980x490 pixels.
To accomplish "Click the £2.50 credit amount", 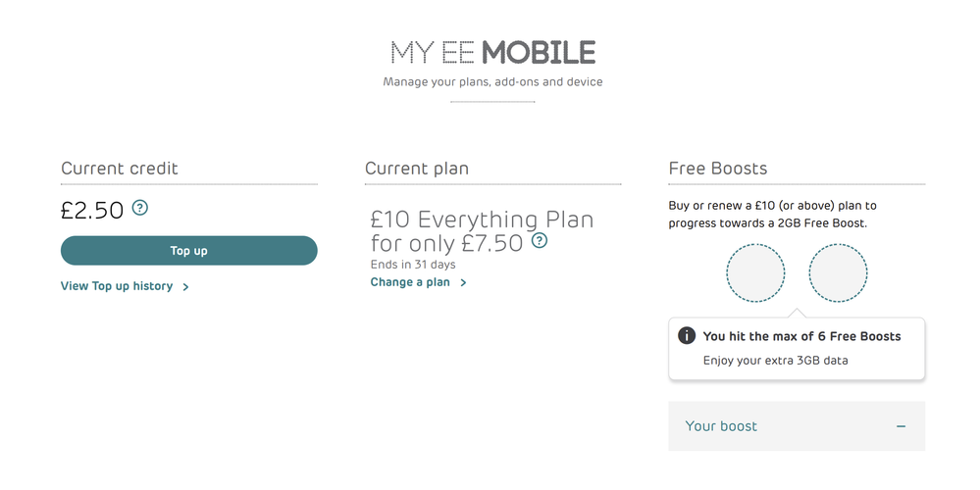I will coord(92,210).
